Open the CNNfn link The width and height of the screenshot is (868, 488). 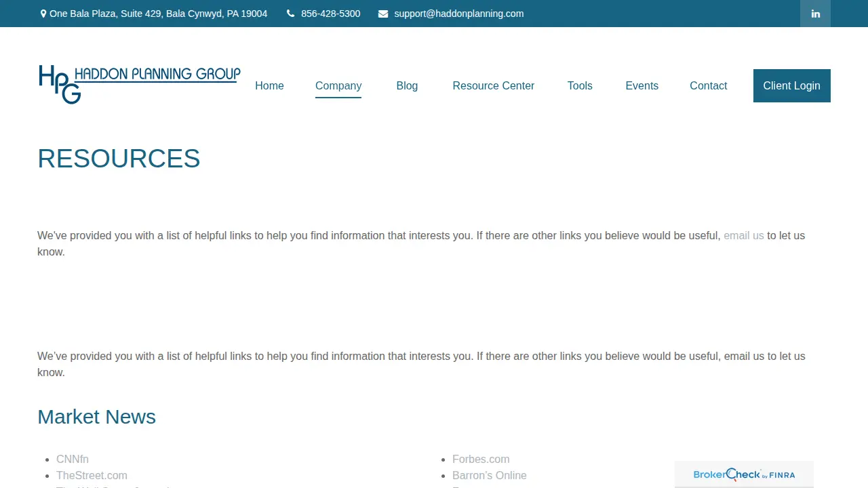pos(73,459)
